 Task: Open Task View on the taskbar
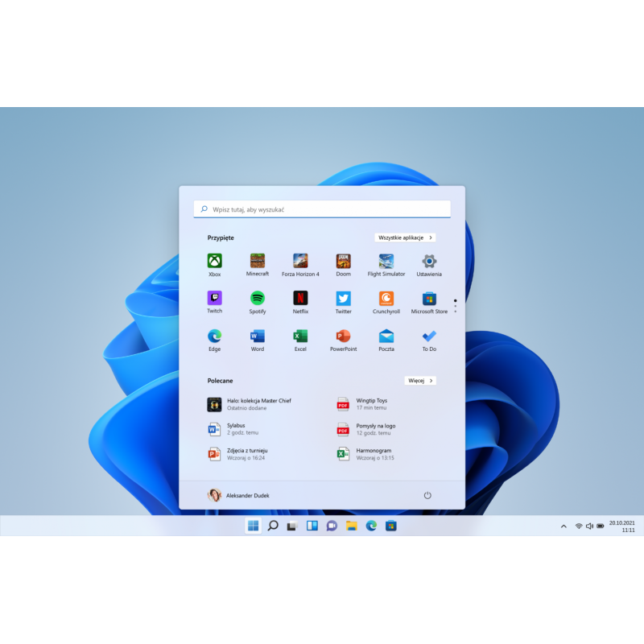coord(292,526)
